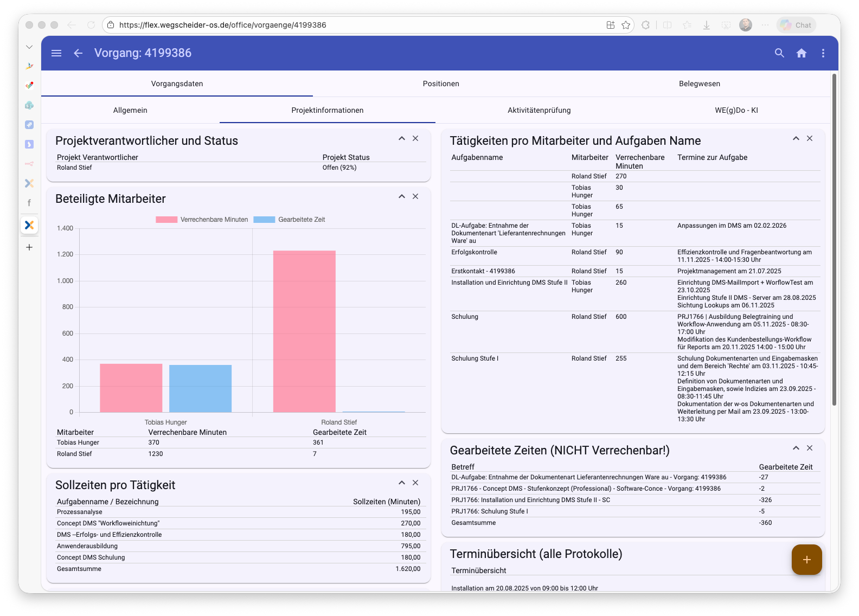
Task: Click the Chat button in browser toolbar
Action: coord(796,25)
